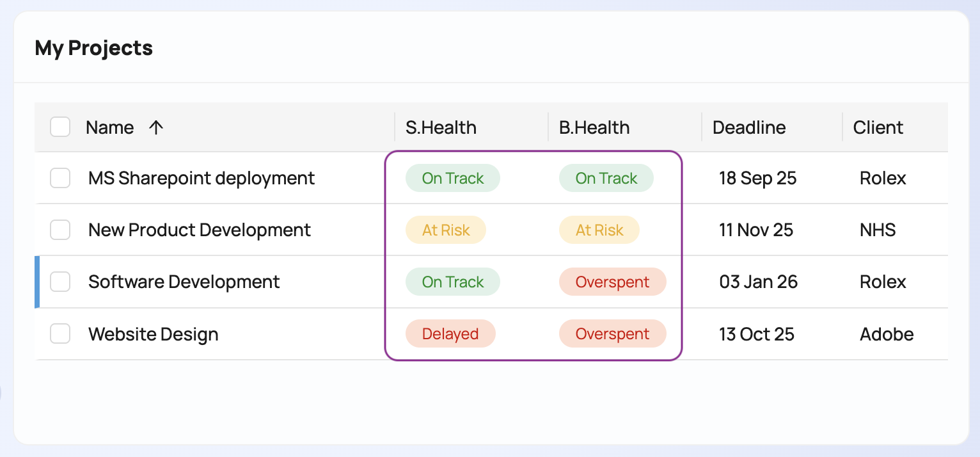Click the Name column header label
Viewport: 980px width, 457px height.
click(110, 127)
